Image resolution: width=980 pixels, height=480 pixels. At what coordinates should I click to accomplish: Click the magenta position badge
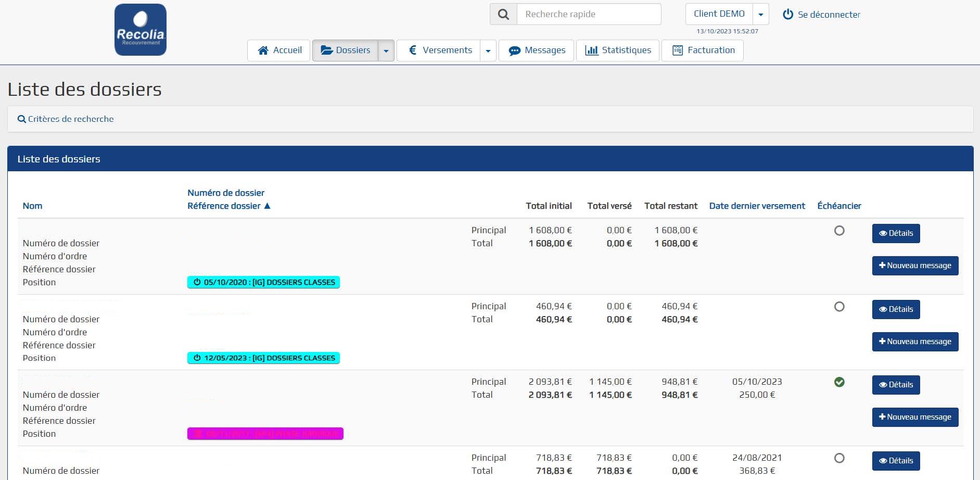point(265,434)
